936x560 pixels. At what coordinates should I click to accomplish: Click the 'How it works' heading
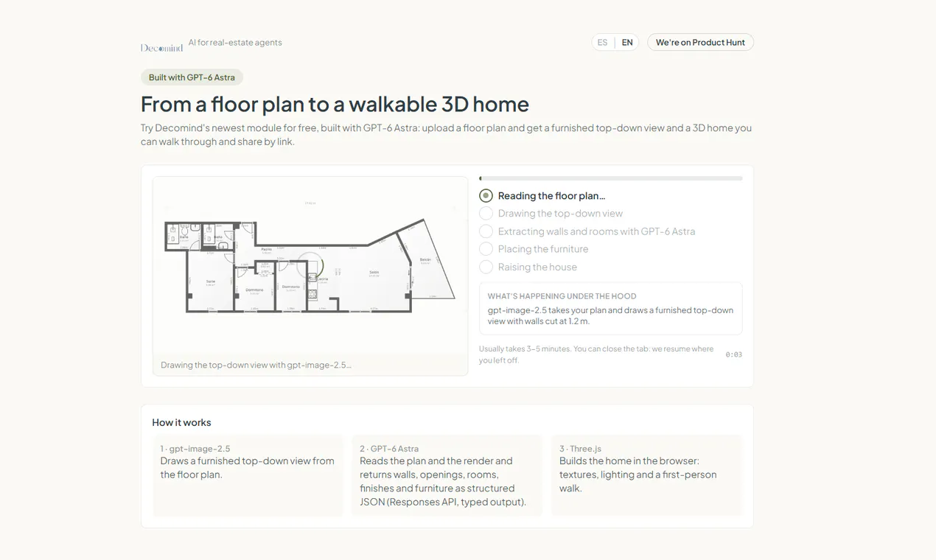click(x=181, y=423)
